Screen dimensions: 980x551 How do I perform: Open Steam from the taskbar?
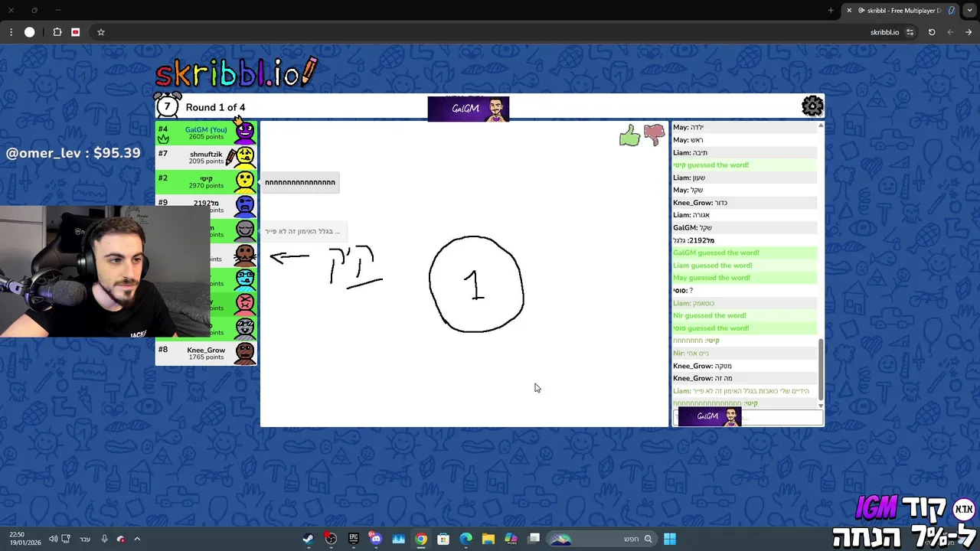[x=308, y=539]
